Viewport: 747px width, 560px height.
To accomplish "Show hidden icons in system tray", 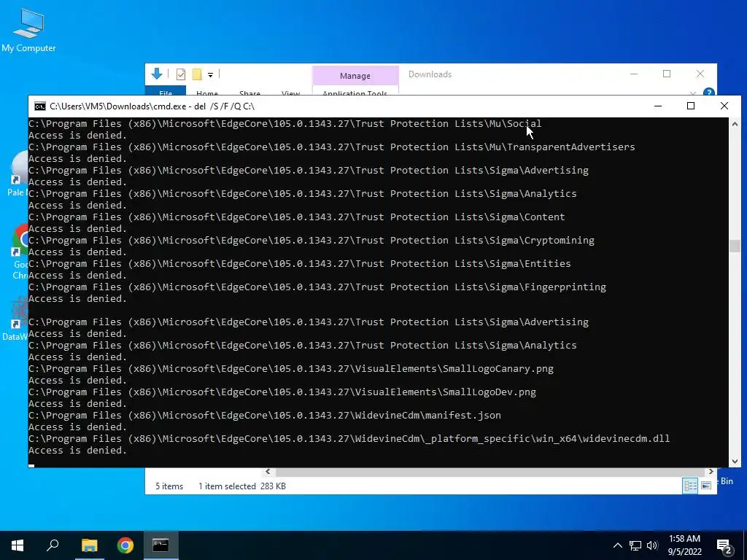I will [x=617, y=545].
